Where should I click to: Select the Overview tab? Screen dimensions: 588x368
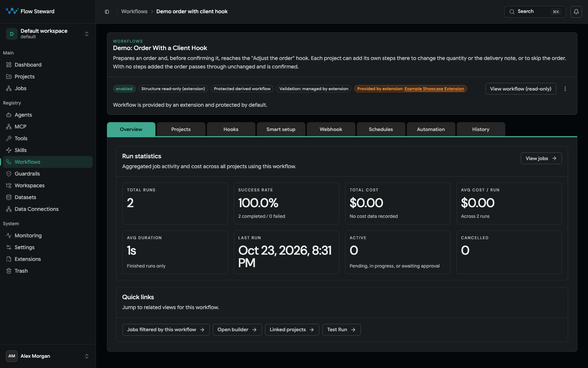point(131,130)
